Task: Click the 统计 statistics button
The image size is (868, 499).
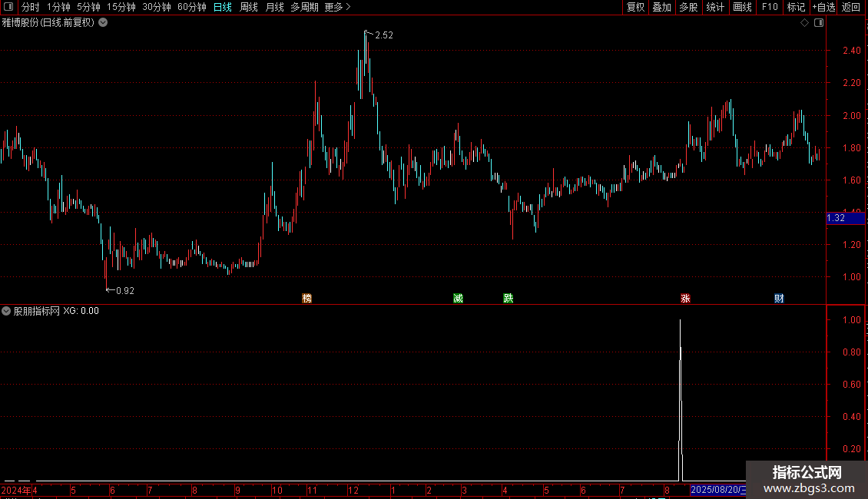Action: (715, 7)
